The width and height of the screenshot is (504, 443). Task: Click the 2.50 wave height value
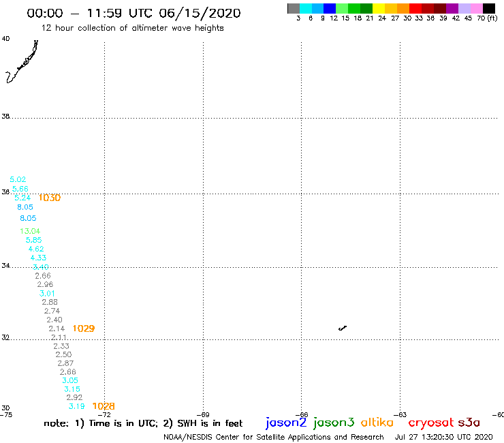63,354
